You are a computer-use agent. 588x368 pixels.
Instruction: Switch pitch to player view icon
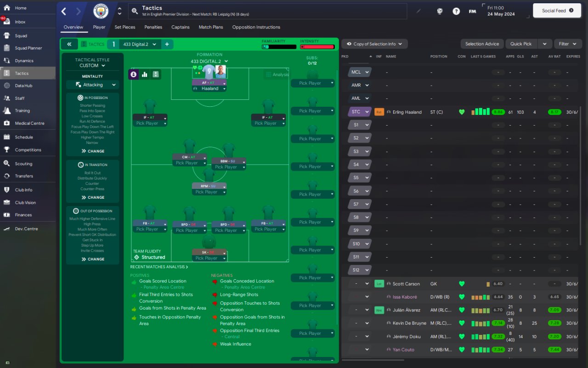point(134,74)
